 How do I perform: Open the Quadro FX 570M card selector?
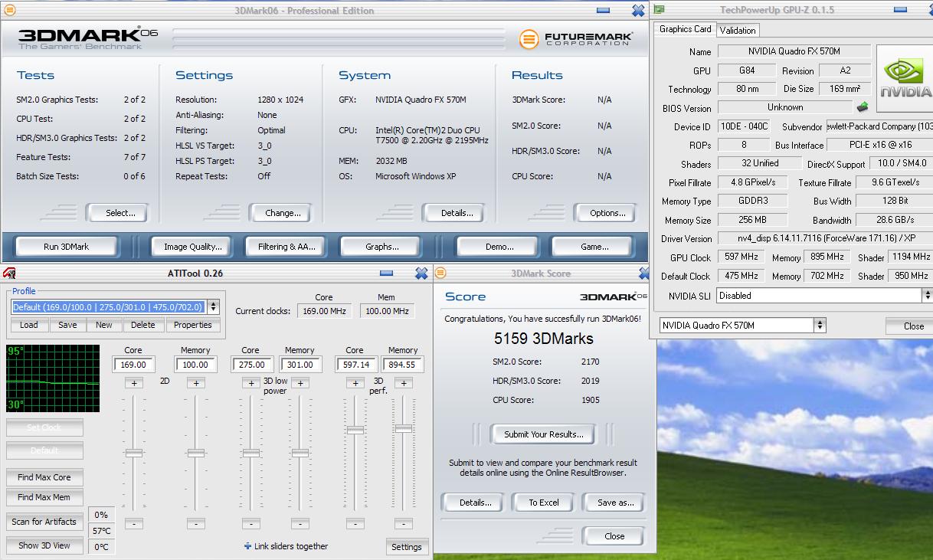(x=820, y=326)
